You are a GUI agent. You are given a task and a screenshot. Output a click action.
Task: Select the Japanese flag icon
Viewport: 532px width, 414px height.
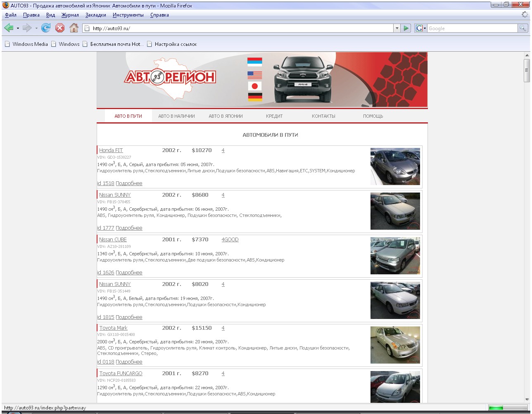click(x=255, y=86)
